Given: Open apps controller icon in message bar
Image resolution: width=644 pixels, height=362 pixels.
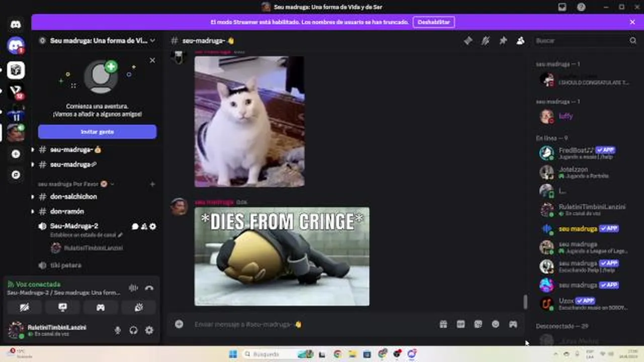Looking at the screenshot, I should (x=513, y=324).
